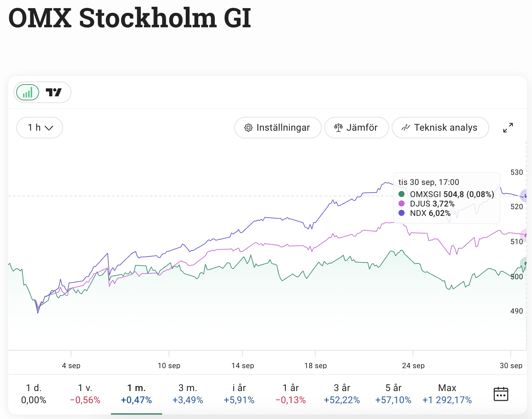The image size is (532, 419).
Task: Switch to the 3 år period
Action: click(342, 394)
